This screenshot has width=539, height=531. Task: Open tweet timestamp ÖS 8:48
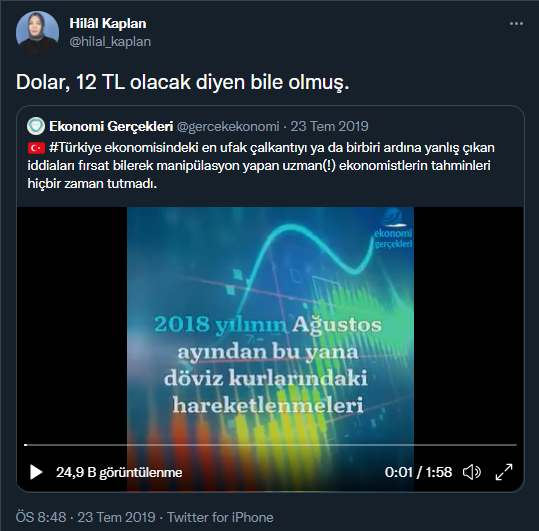(41, 517)
